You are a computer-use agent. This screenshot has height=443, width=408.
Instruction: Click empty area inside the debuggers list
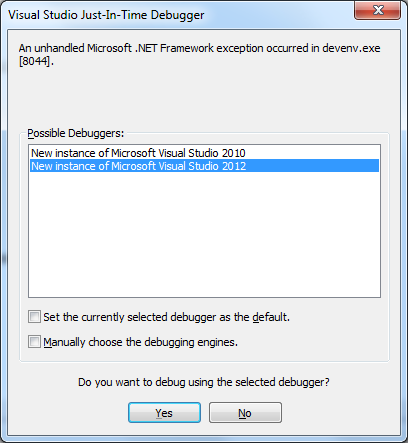coord(204,233)
